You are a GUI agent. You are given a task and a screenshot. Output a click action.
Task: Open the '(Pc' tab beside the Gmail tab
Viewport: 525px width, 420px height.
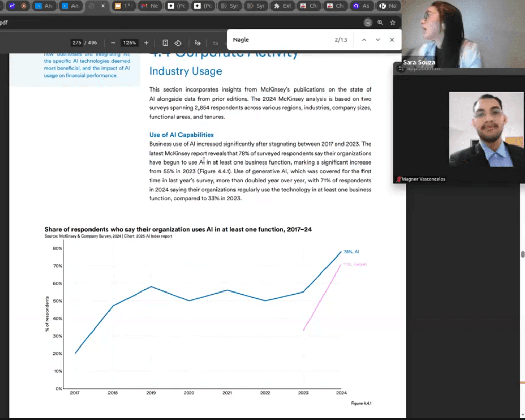pos(176,6)
